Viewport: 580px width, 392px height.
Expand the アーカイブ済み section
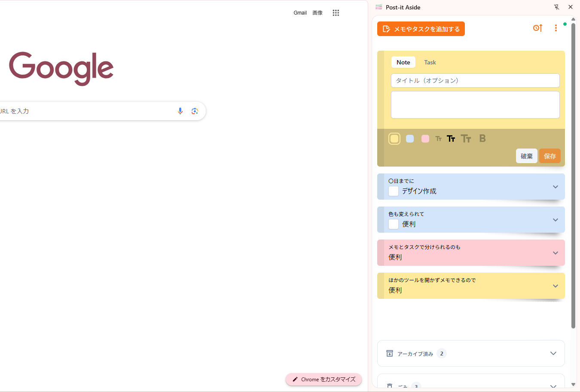(x=553, y=353)
